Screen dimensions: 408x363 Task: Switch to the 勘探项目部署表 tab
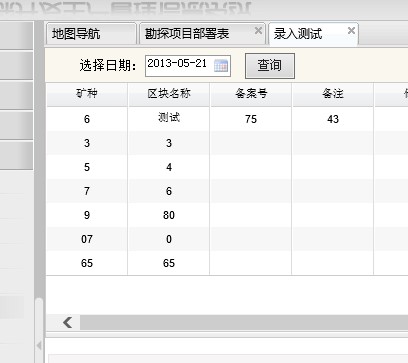pyautogui.click(x=202, y=33)
